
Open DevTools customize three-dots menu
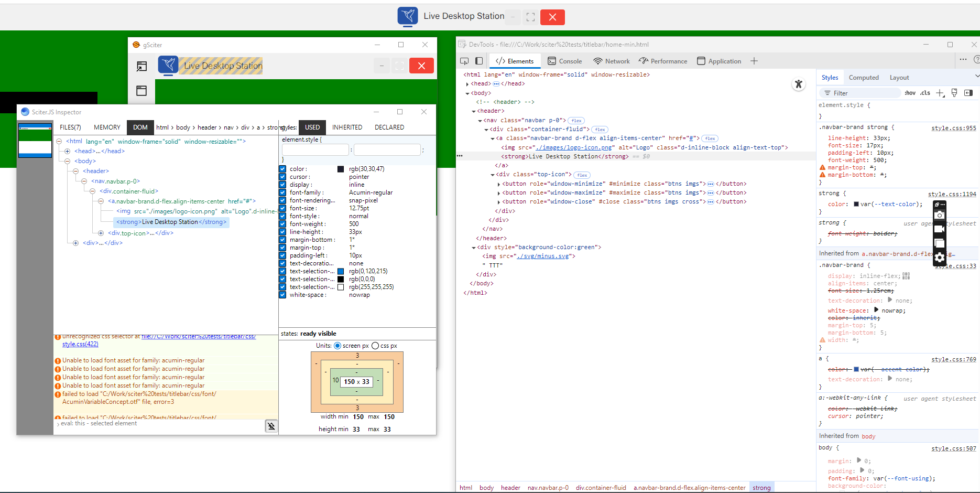click(963, 59)
